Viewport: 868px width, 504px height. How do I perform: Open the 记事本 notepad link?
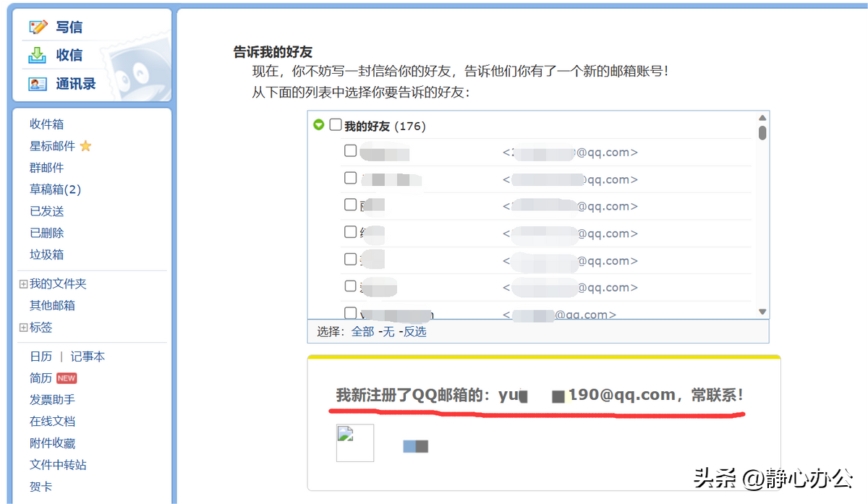(88, 356)
